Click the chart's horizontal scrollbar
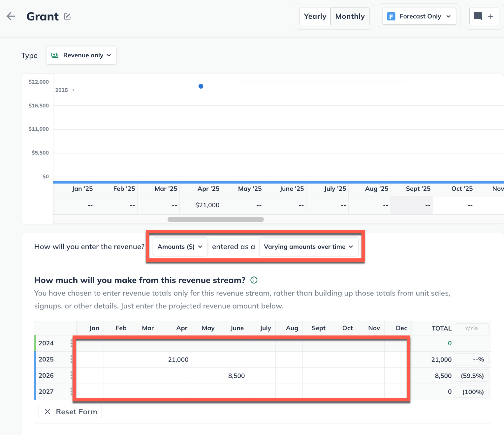Screen dimensions: 504x435 click(216, 219)
